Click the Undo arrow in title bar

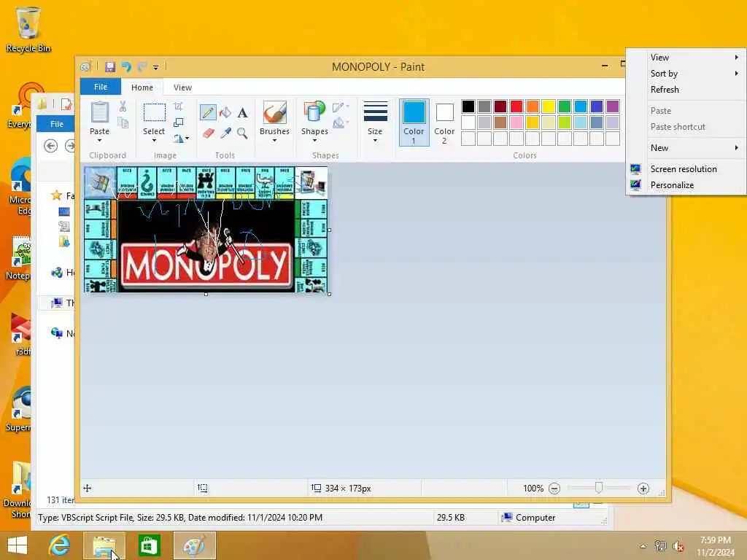click(126, 66)
